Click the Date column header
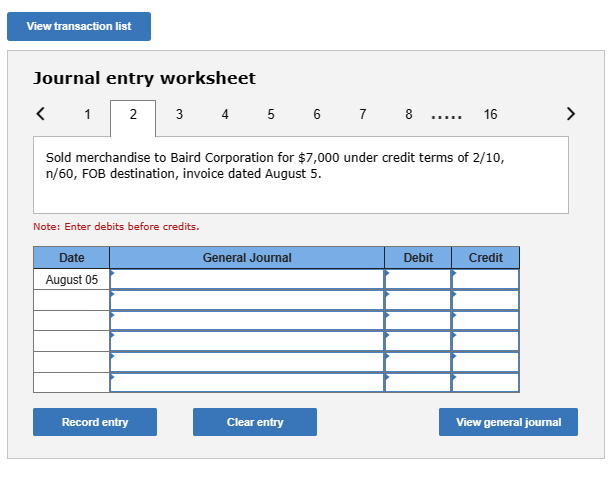Image resolution: width=616 pixels, height=484 pixels. pyautogui.click(x=72, y=258)
